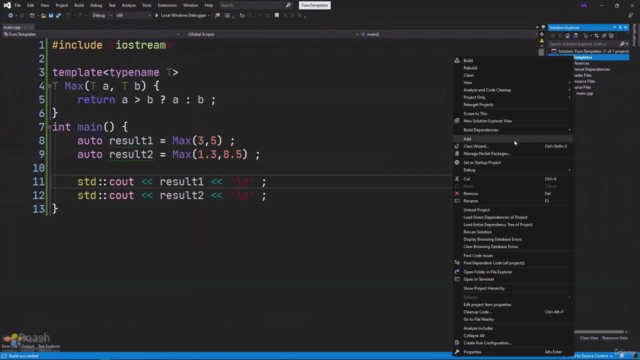Click the Sync with Active Document icon

596,36
